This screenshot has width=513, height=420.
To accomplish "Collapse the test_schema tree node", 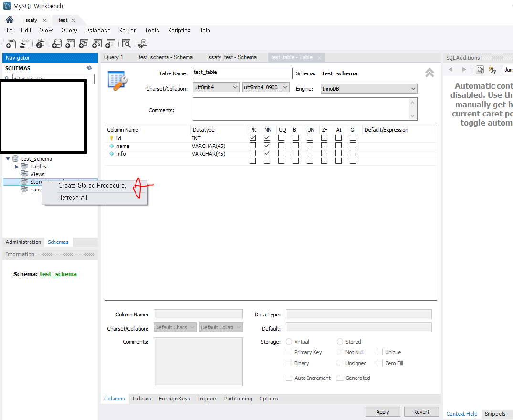I will click(8, 158).
